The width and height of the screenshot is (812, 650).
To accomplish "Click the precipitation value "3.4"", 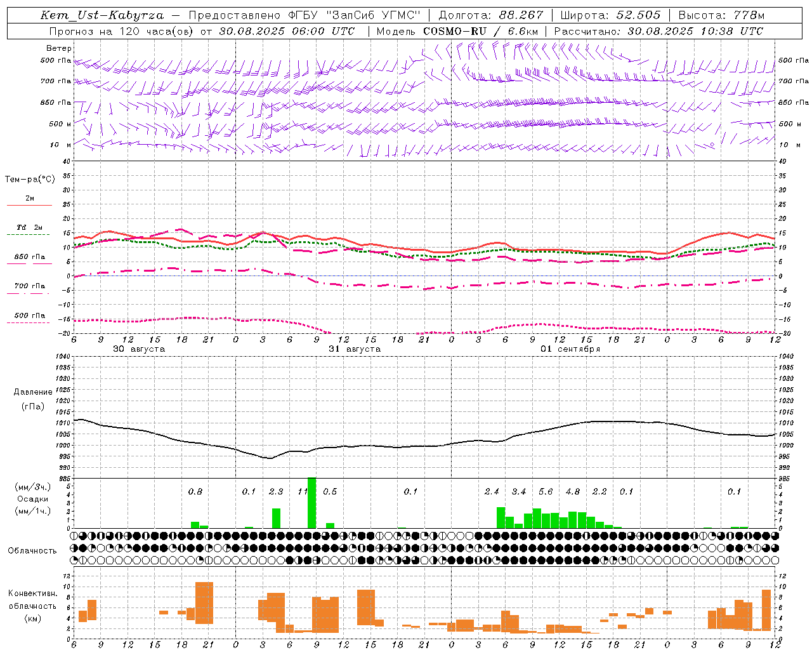I will pos(519,492).
